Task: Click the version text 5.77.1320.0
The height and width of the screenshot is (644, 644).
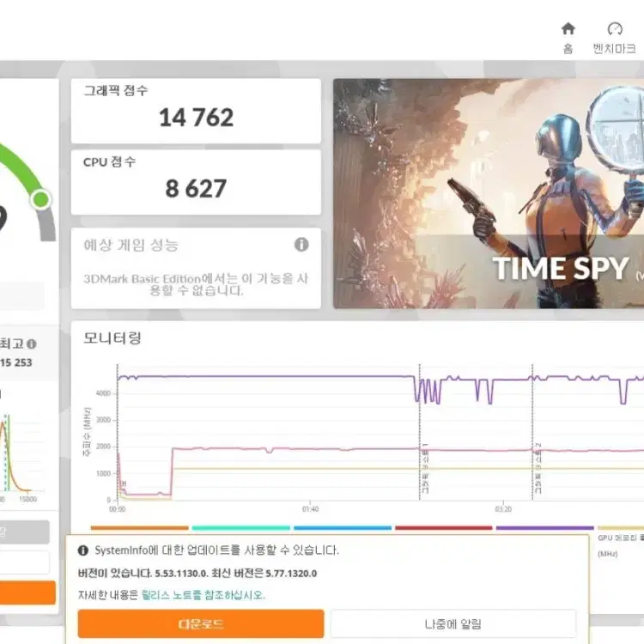Action: coord(291,574)
